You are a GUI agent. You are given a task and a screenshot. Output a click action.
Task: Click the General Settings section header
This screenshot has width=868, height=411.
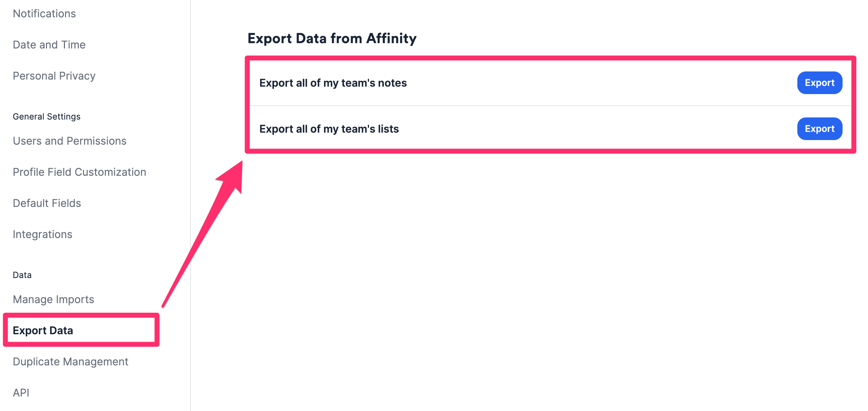[x=46, y=116]
